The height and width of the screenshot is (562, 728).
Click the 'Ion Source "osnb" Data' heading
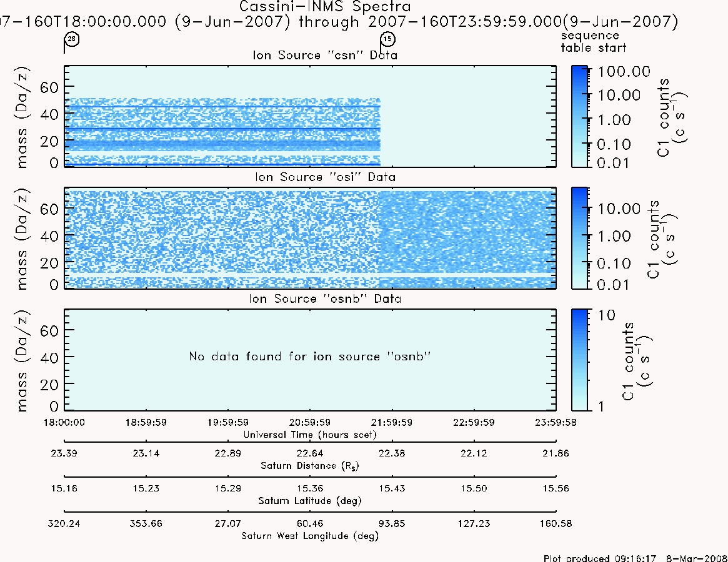coord(325,298)
